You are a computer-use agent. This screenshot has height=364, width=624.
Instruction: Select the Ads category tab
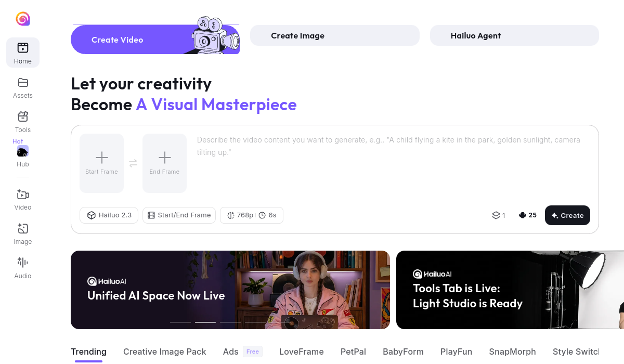coord(242,352)
